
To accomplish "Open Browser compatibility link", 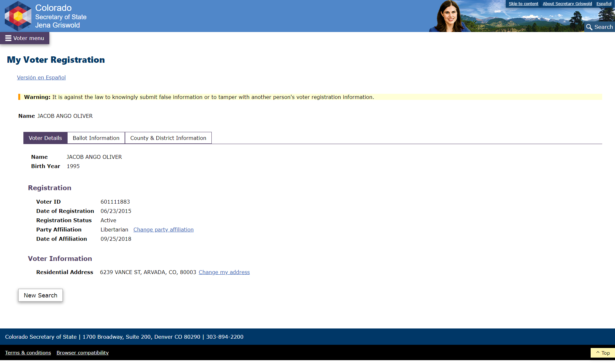I will tap(83, 352).
